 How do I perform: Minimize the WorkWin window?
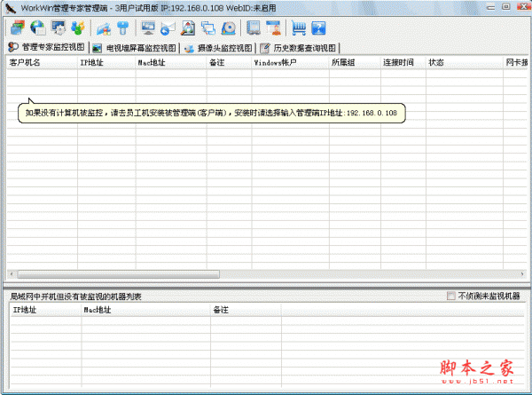tap(490, 7)
